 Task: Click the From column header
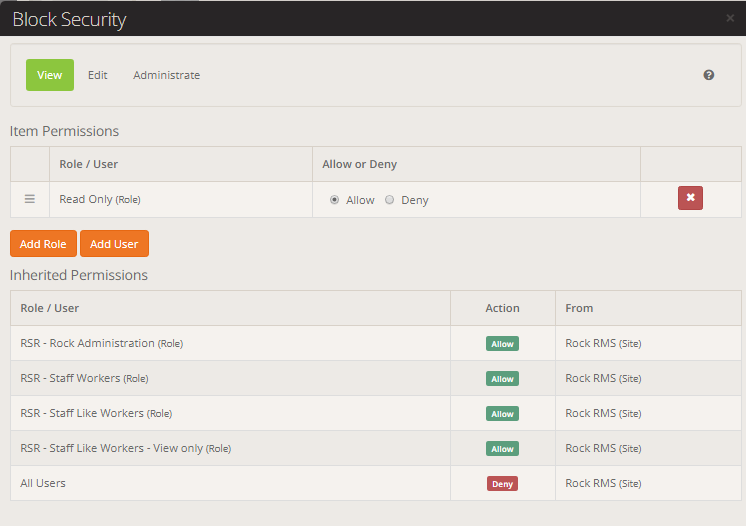click(579, 308)
